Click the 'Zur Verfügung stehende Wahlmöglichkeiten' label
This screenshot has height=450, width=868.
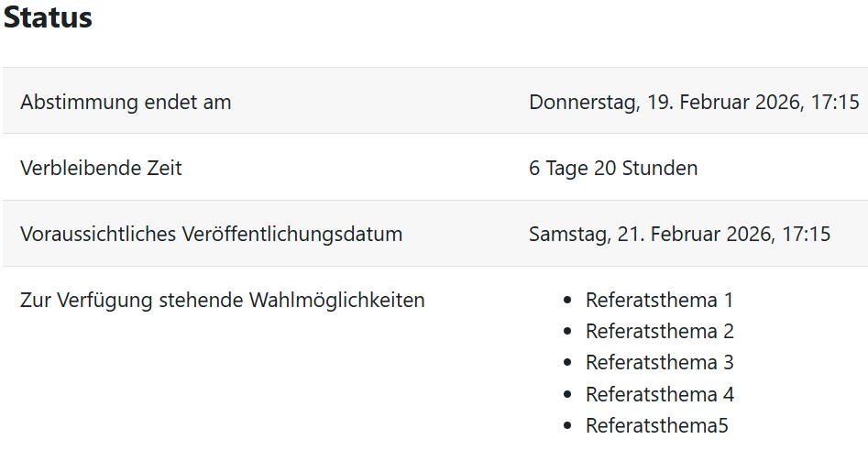point(222,300)
